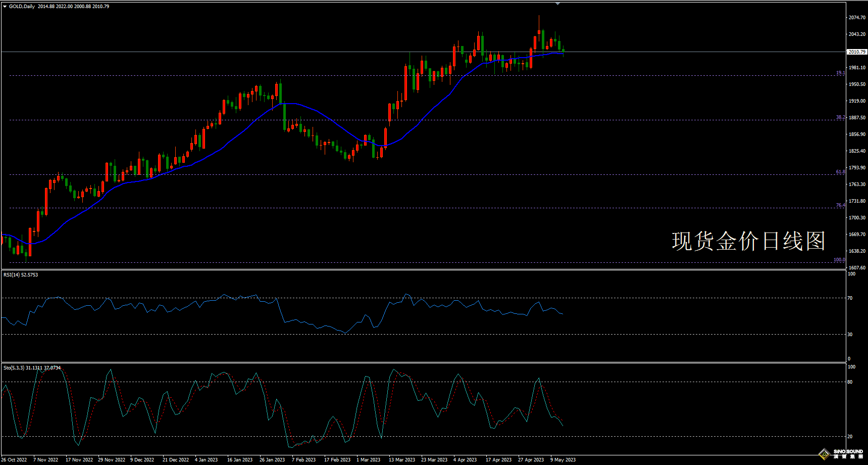Click the Chinese chart title text 现货金价日线图

(x=748, y=241)
